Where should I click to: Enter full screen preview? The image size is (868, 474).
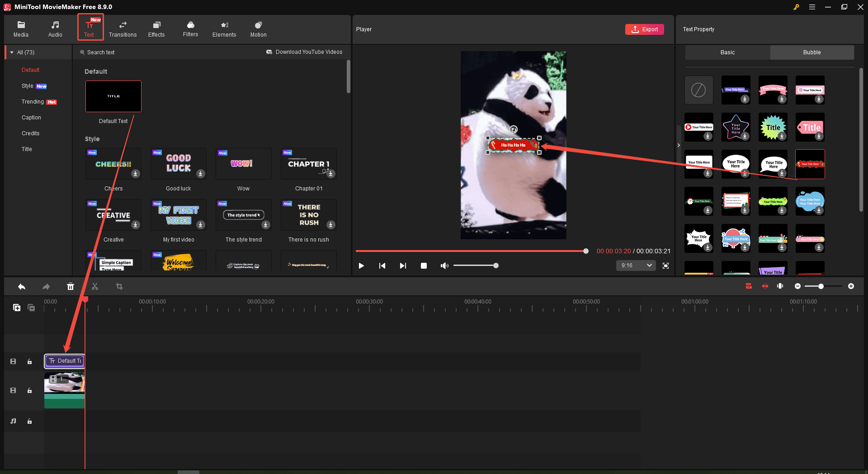665,266
